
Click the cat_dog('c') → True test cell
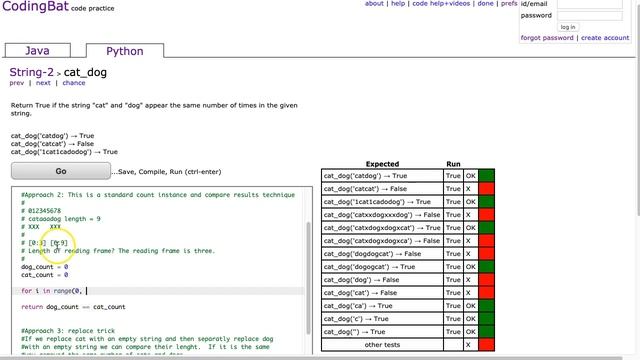[382, 319]
